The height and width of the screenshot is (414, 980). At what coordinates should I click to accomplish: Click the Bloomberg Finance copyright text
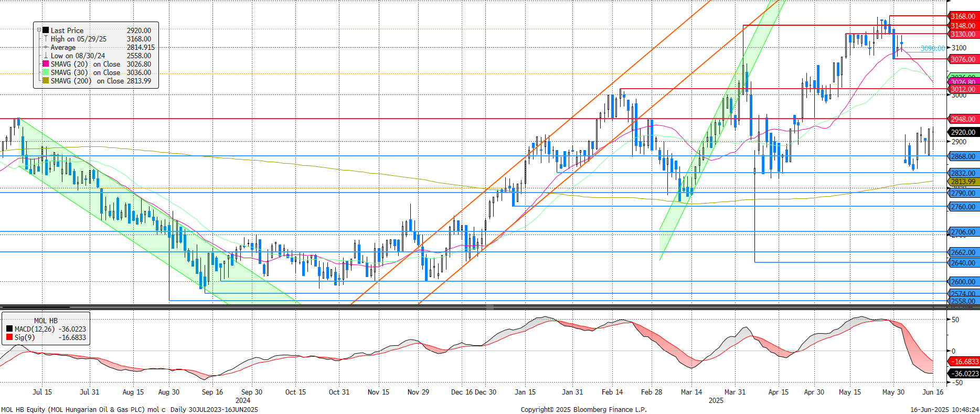[584, 409]
